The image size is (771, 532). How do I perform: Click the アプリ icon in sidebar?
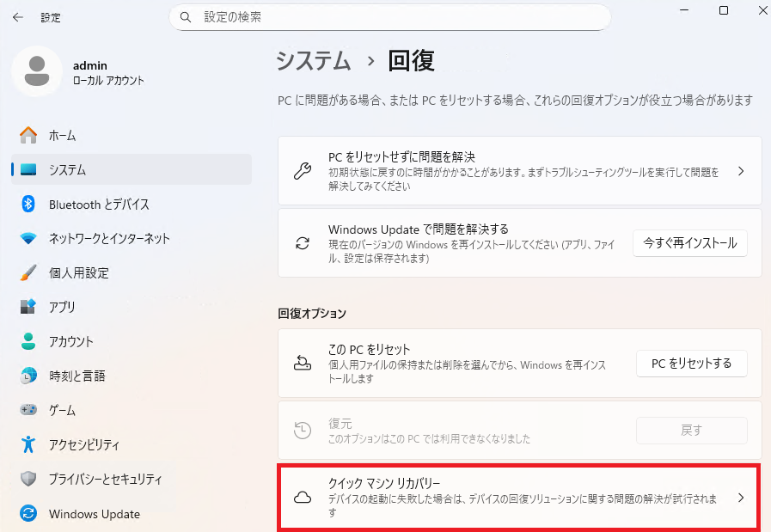28,307
